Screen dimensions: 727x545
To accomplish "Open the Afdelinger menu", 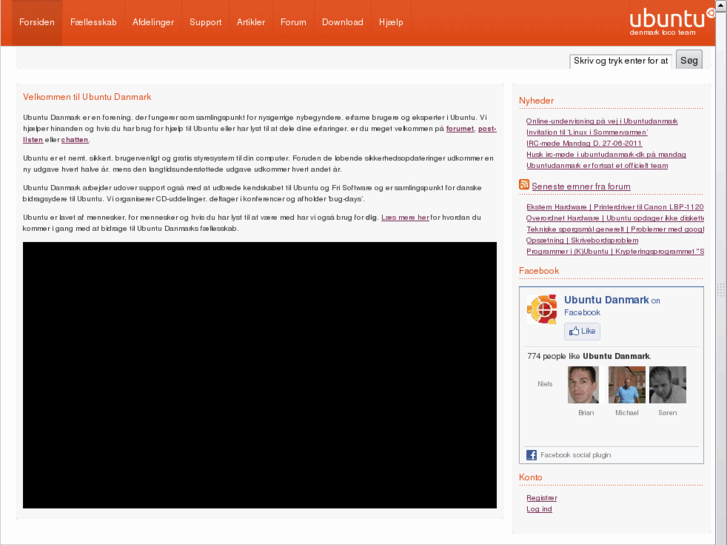I will [x=153, y=22].
